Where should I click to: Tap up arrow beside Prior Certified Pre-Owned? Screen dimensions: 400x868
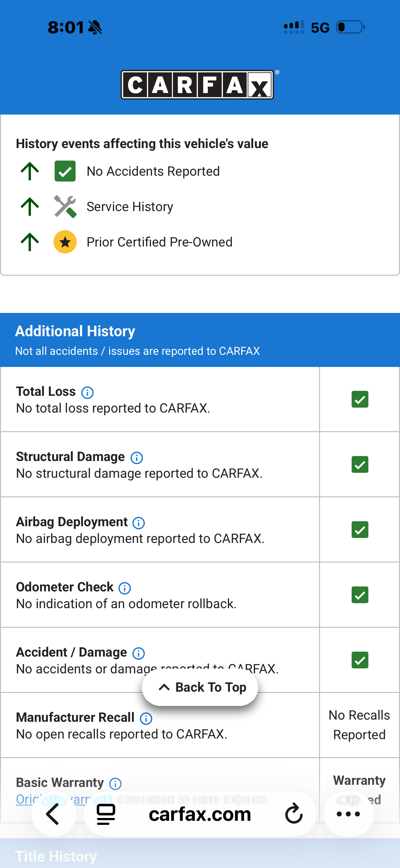coord(30,242)
